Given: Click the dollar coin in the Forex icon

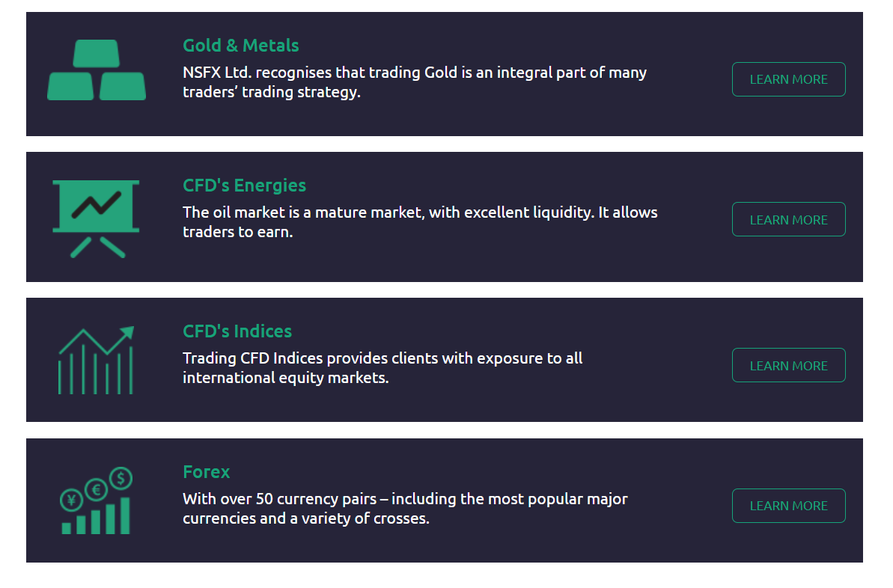Looking at the screenshot, I should click(121, 478).
